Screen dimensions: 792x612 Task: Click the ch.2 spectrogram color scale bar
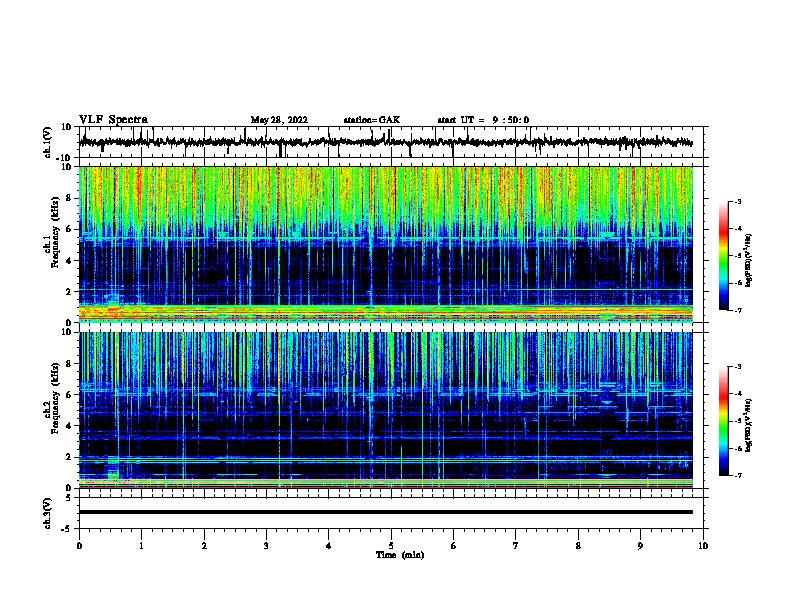pos(724,421)
